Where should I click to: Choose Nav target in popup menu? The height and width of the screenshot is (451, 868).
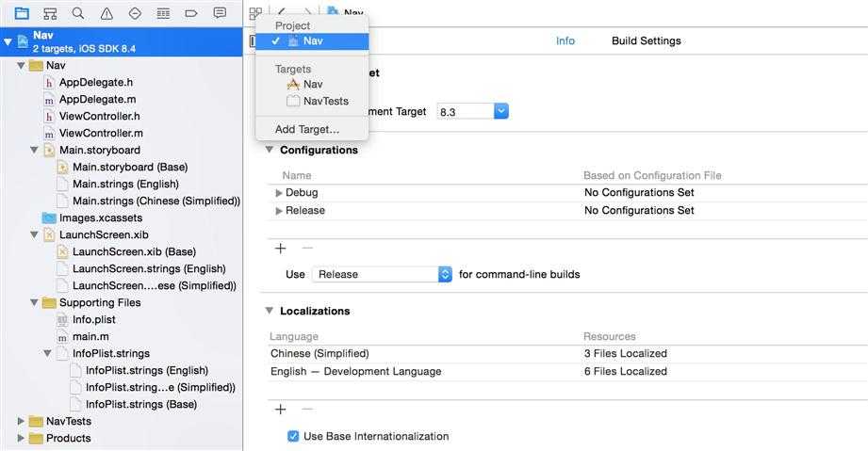(x=312, y=84)
